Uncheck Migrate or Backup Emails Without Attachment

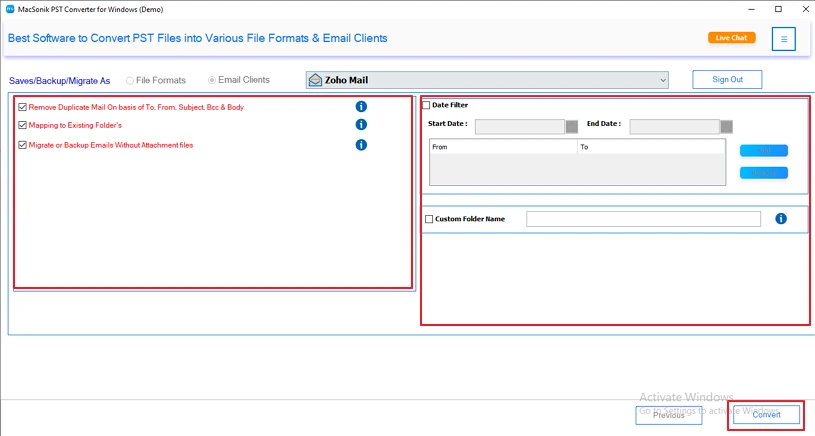22,145
